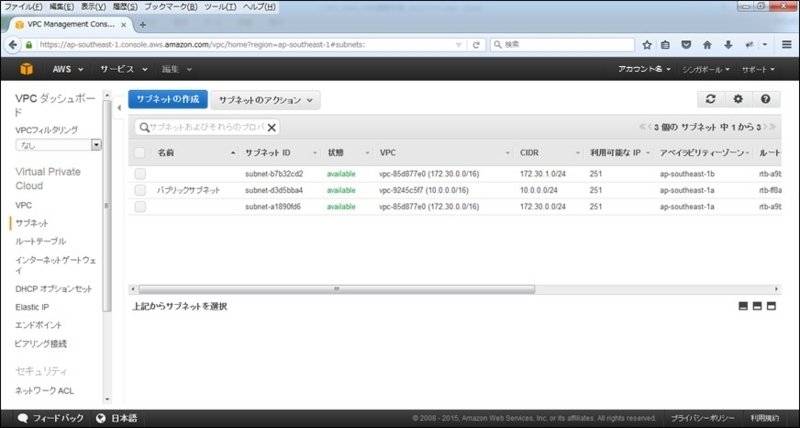
Task: Open the シンガポール region dropdown
Action: 706,70
